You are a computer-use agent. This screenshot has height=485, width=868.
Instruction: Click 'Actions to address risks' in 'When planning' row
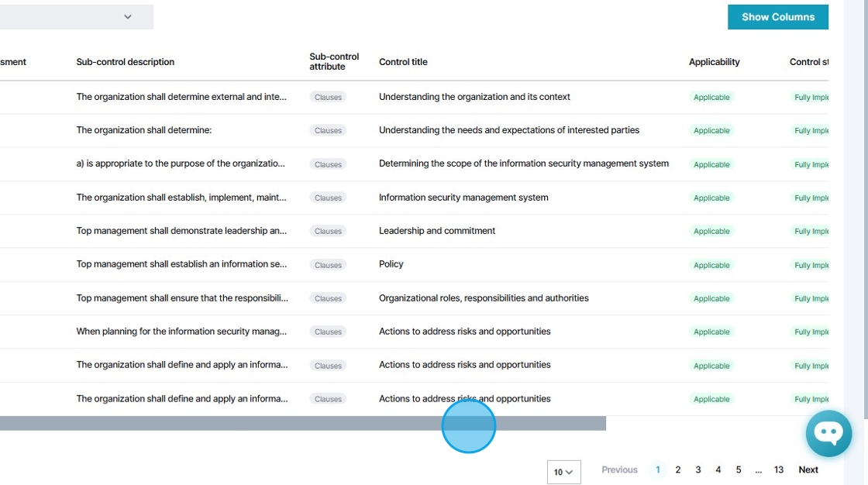(x=465, y=331)
